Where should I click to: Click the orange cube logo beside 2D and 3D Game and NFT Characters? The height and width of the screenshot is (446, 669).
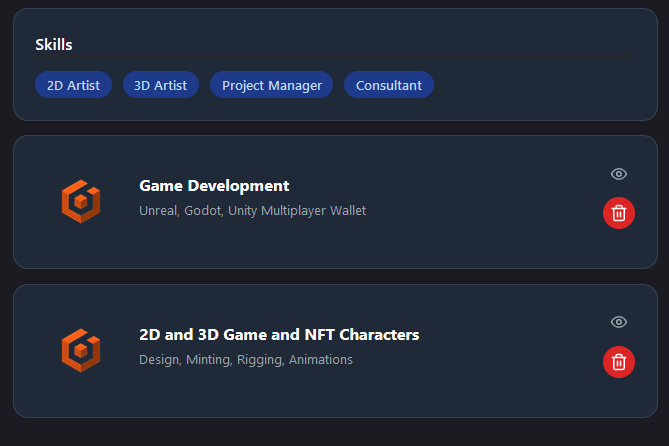pos(81,350)
